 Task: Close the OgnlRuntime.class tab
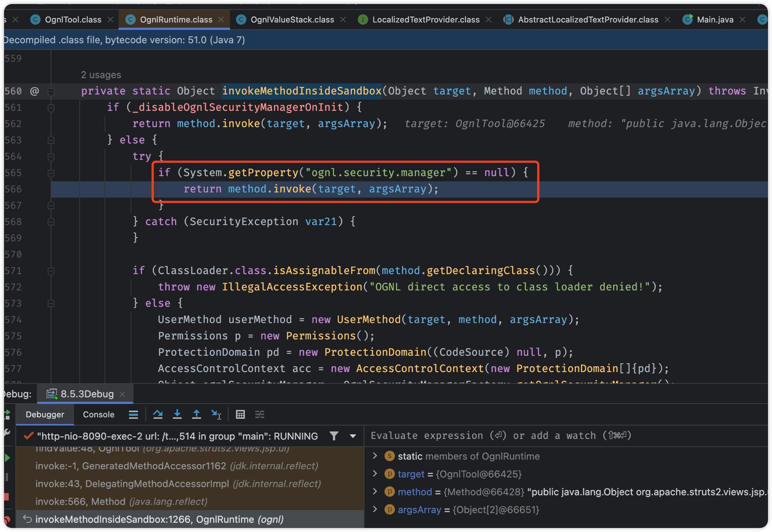point(221,19)
